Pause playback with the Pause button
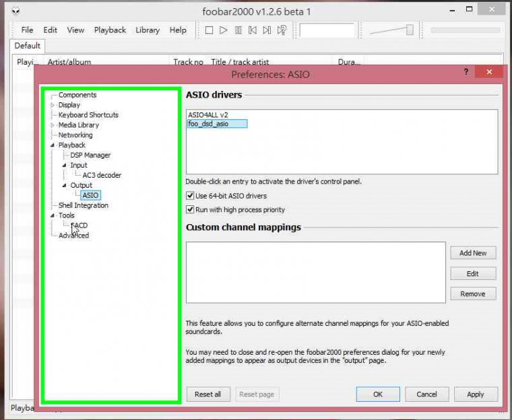The height and width of the screenshot is (420, 512). 238,30
